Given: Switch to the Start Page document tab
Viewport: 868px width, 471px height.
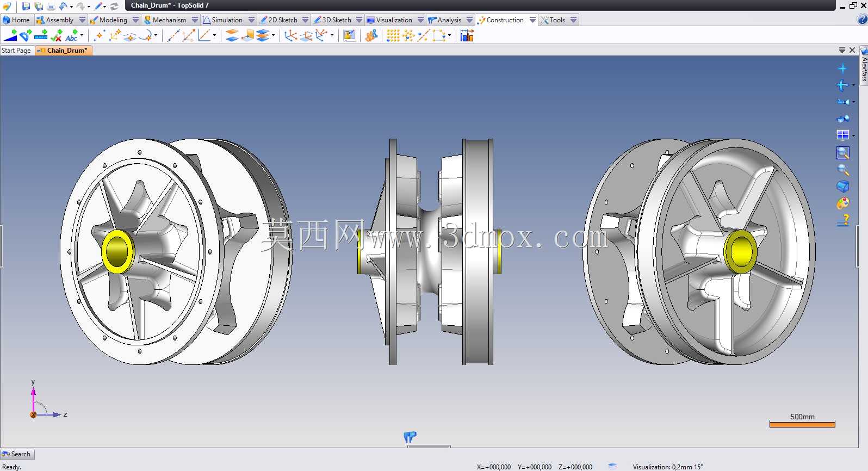Looking at the screenshot, I should [16, 51].
